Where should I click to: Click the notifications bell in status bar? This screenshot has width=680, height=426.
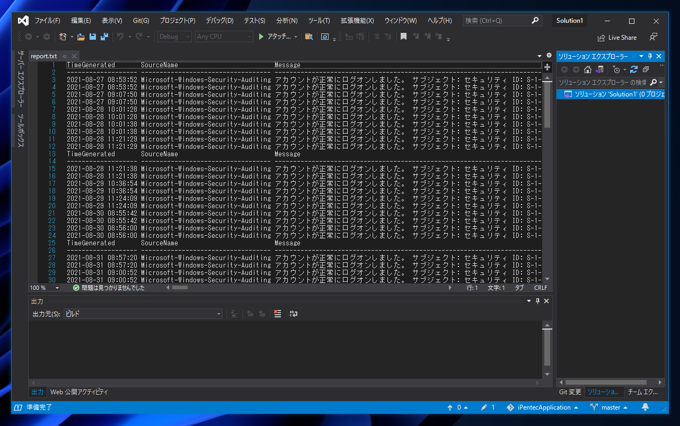click(645, 407)
